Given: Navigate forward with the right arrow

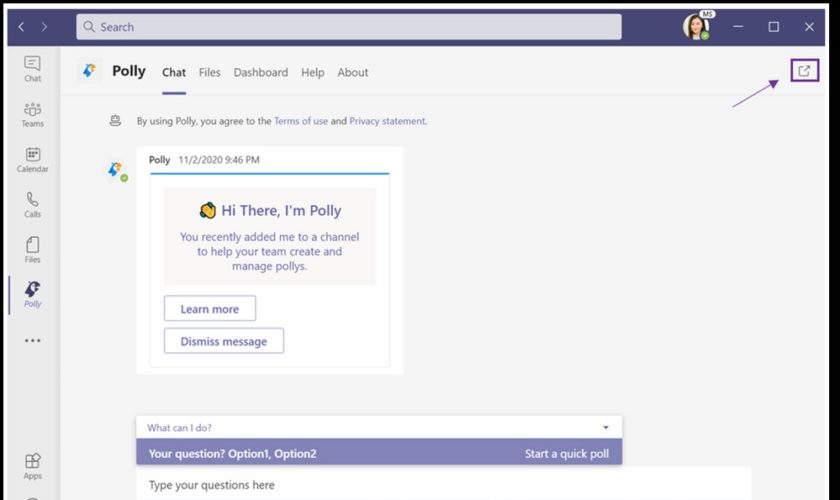Looking at the screenshot, I should pos(44,27).
